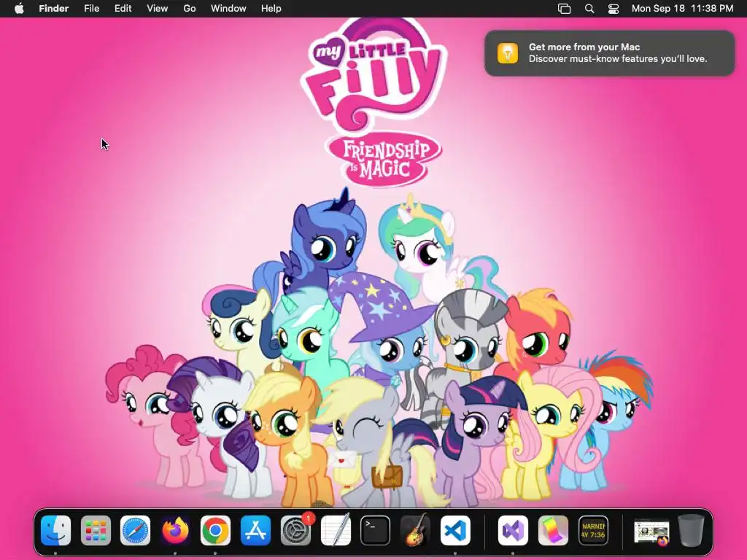Open Terminal from the Dock
Viewport: 747px width, 560px height.
pyautogui.click(x=376, y=531)
